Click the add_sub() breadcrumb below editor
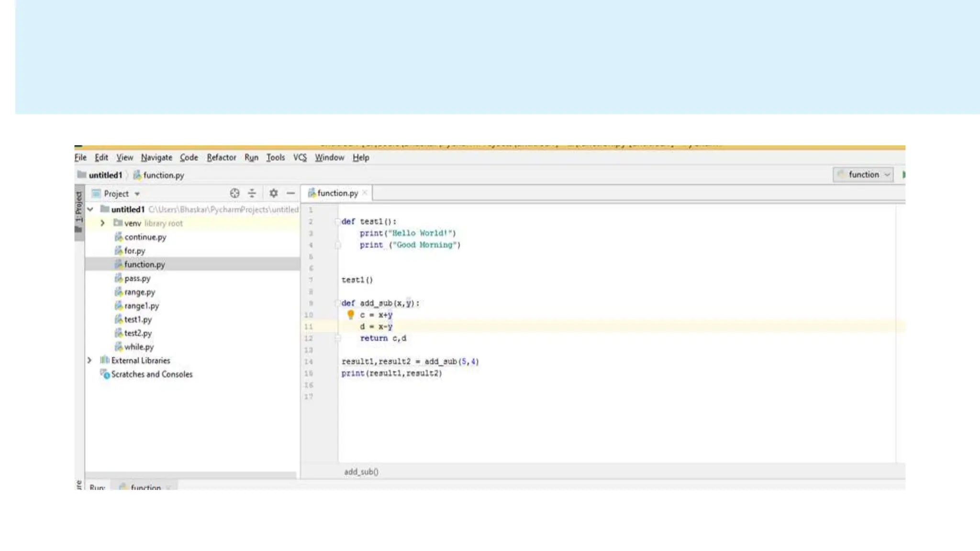 tap(361, 472)
